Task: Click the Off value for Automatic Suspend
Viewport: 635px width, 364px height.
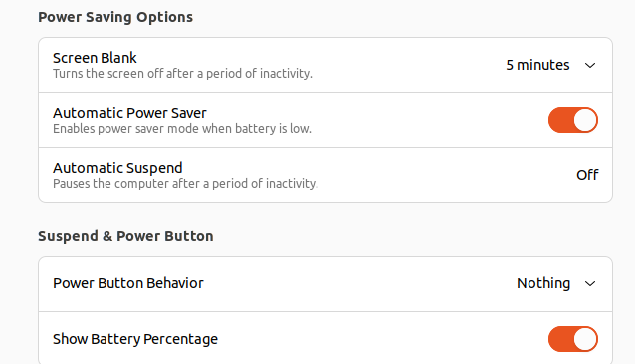Action: point(587,175)
